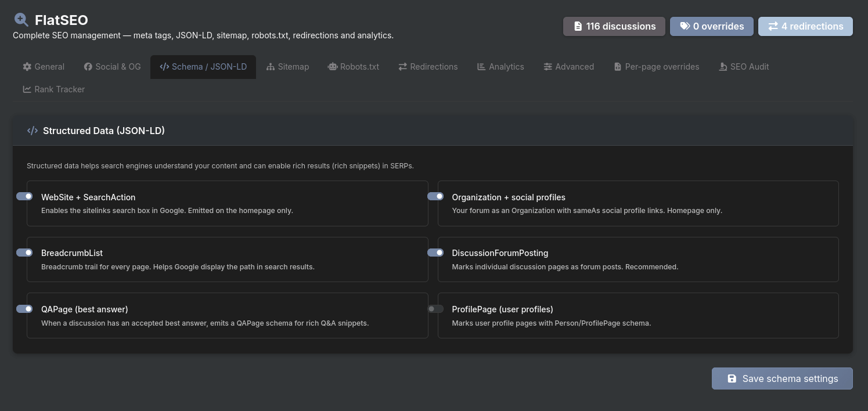Click the 0 overrides badge
This screenshot has width=868, height=411.
[711, 26]
